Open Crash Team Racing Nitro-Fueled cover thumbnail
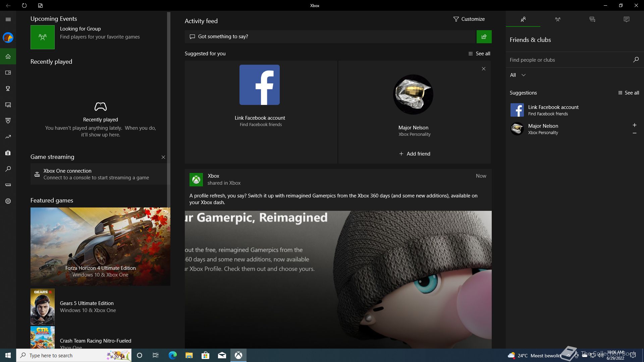The image size is (644, 362). (x=43, y=337)
